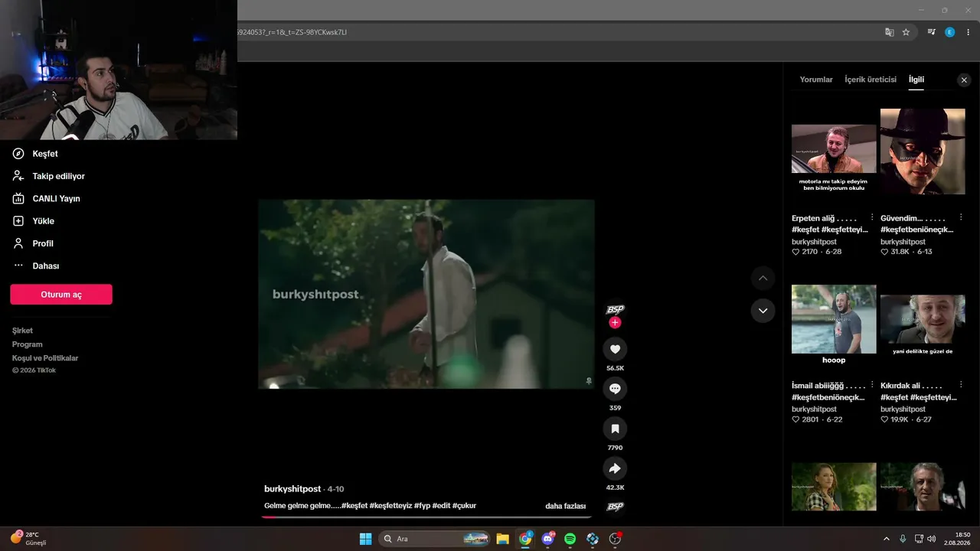
Task: Open the masked man video thumbnail
Action: [x=923, y=152]
